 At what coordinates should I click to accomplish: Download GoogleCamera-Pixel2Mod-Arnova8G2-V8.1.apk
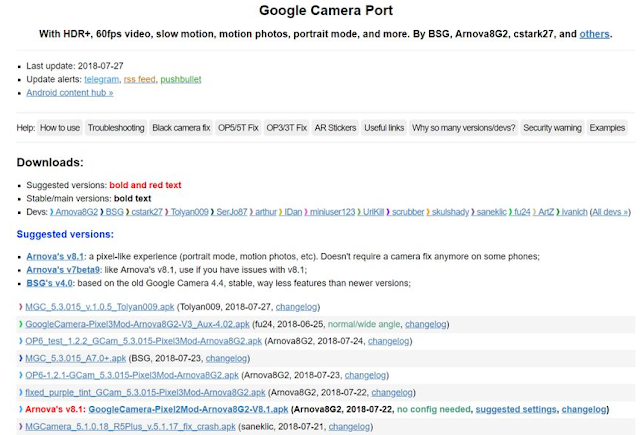188,409
